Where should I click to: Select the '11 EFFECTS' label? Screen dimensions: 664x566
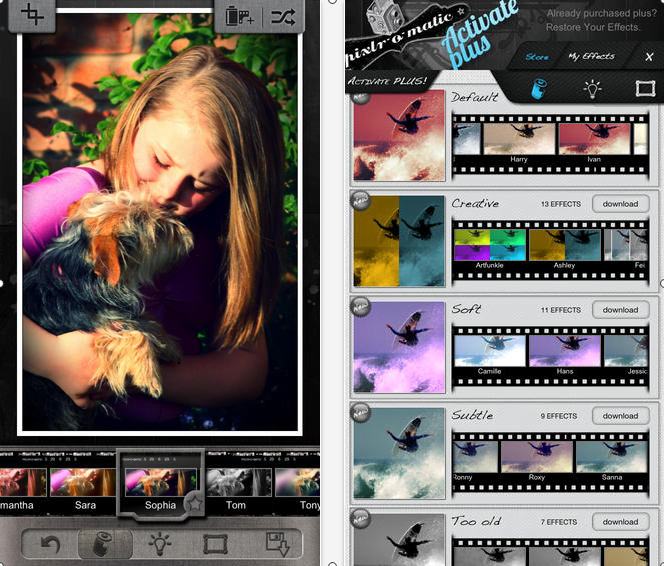(x=561, y=310)
